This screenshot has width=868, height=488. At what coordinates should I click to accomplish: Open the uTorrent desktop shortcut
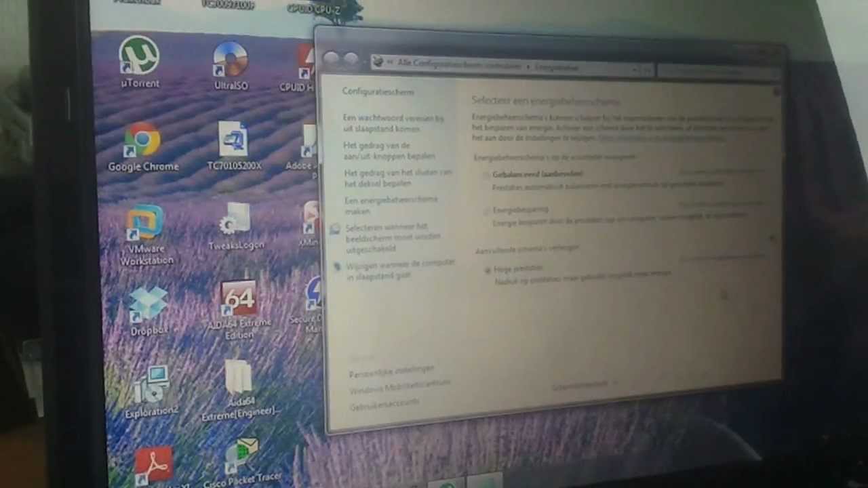139,61
